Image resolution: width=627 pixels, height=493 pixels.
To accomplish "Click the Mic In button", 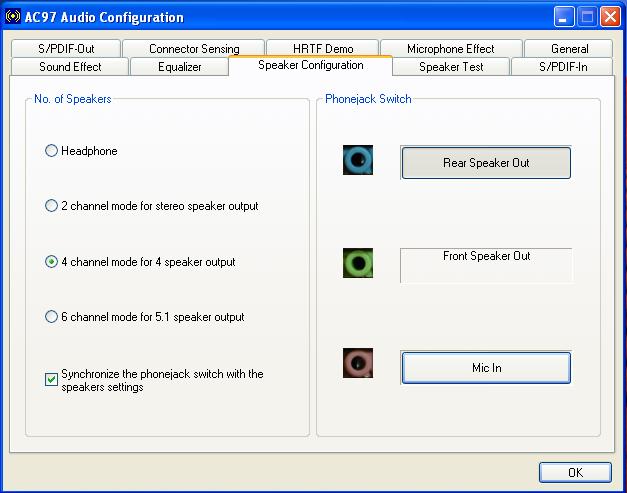I will (x=486, y=368).
